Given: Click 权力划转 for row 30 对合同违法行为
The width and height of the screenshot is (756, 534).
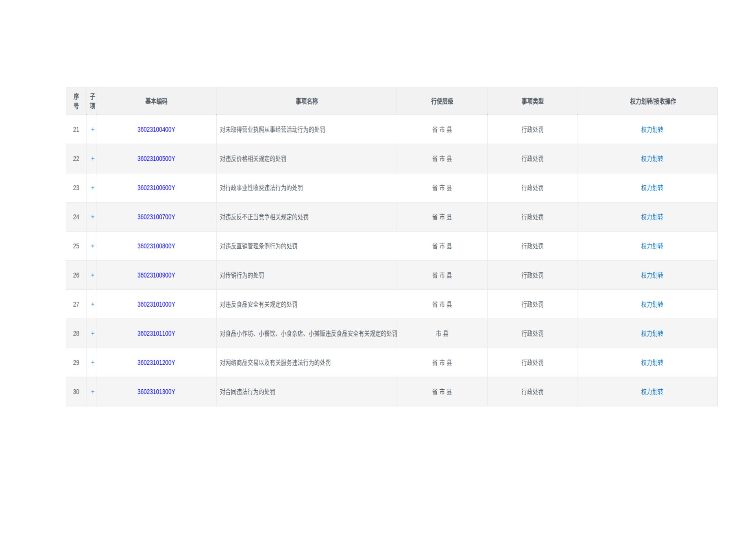Looking at the screenshot, I should [x=652, y=392].
